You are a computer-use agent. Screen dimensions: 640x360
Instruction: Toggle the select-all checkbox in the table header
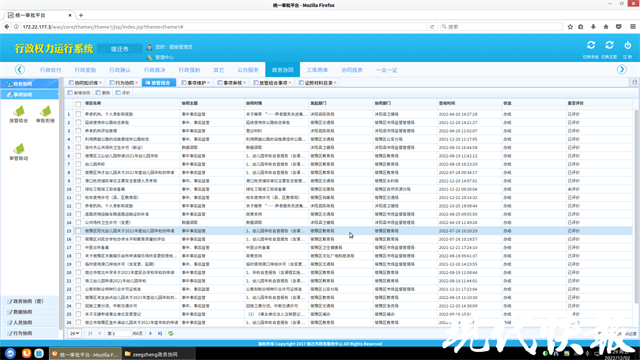78,104
